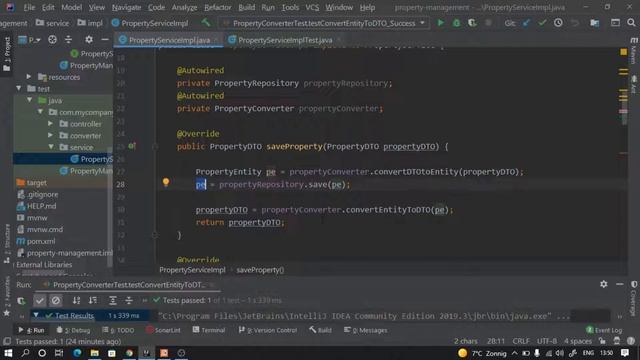Screen dimensions: 640x360
Task: Click the override gutter icon at saveProperty
Action: coord(132,146)
